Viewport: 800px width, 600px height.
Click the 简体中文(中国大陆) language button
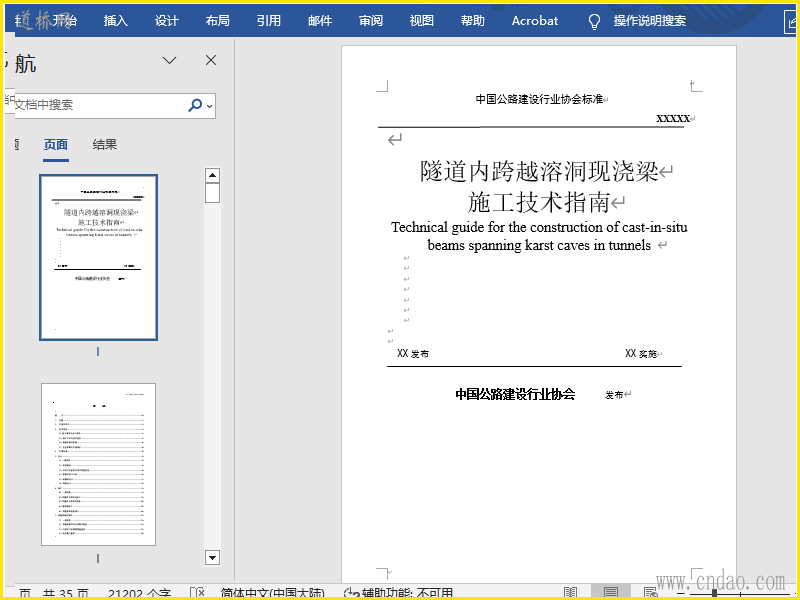[x=272, y=593]
